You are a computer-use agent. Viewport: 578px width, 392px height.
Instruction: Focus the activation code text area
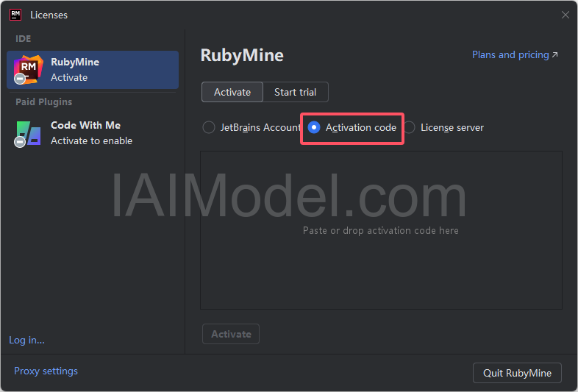pyautogui.click(x=381, y=230)
